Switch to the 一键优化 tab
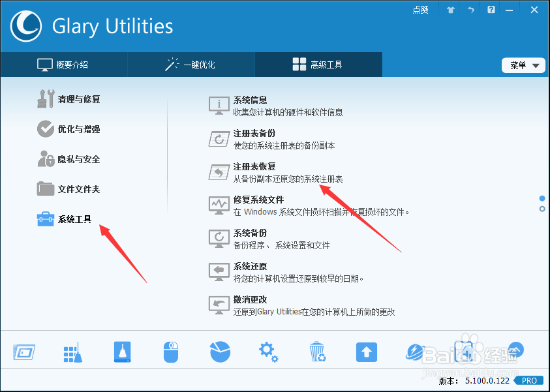The image size is (550, 392). point(191,65)
